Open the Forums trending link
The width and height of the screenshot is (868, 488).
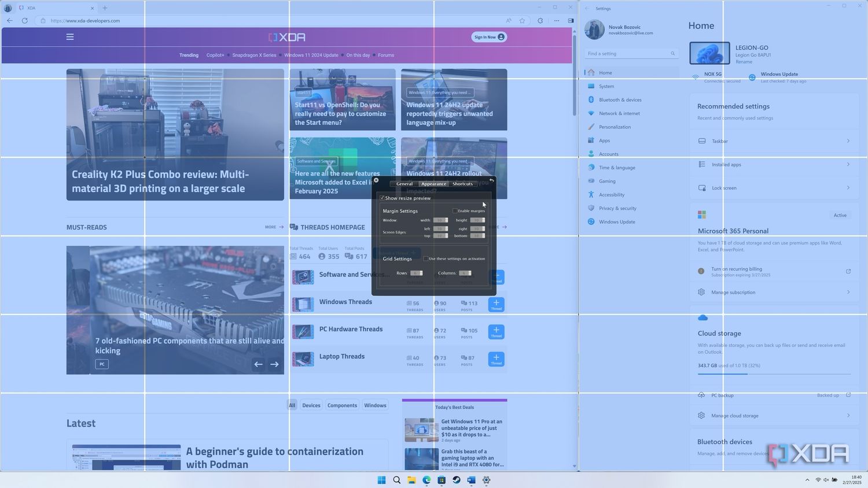tap(386, 56)
